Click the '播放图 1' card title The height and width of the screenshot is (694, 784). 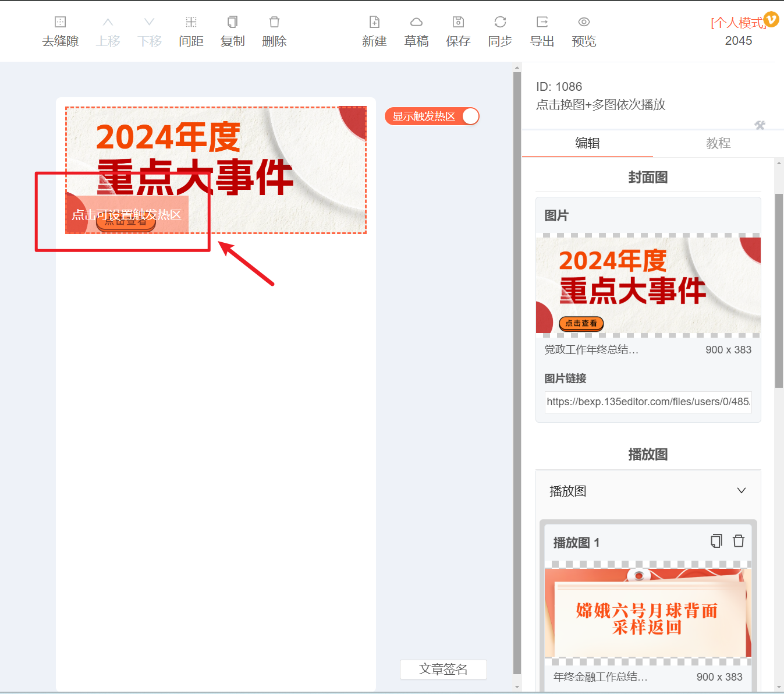coord(576,543)
